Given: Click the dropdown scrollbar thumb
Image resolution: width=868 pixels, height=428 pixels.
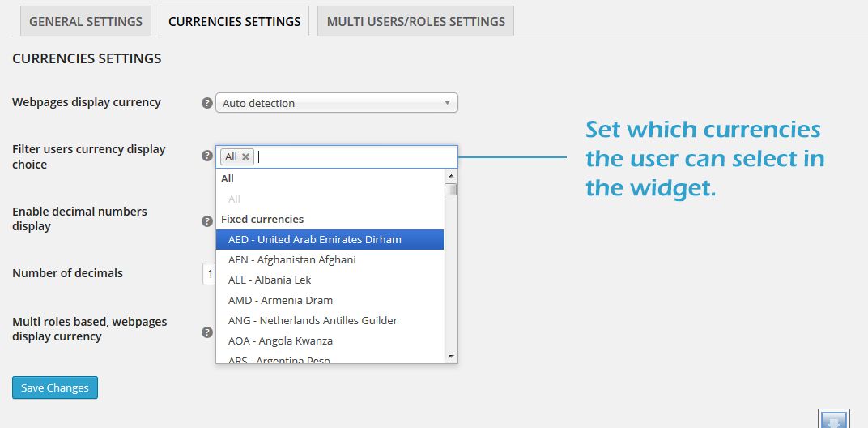Looking at the screenshot, I should coord(451,190).
